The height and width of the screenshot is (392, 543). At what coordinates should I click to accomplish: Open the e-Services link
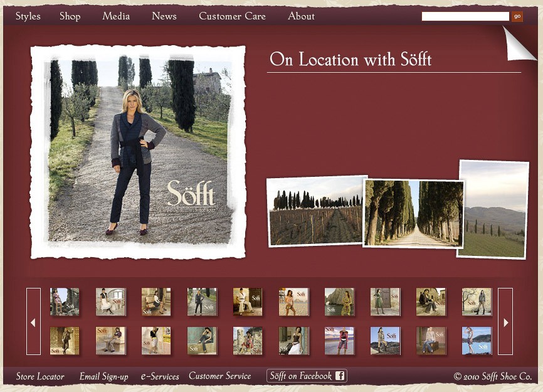(x=160, y=376)
